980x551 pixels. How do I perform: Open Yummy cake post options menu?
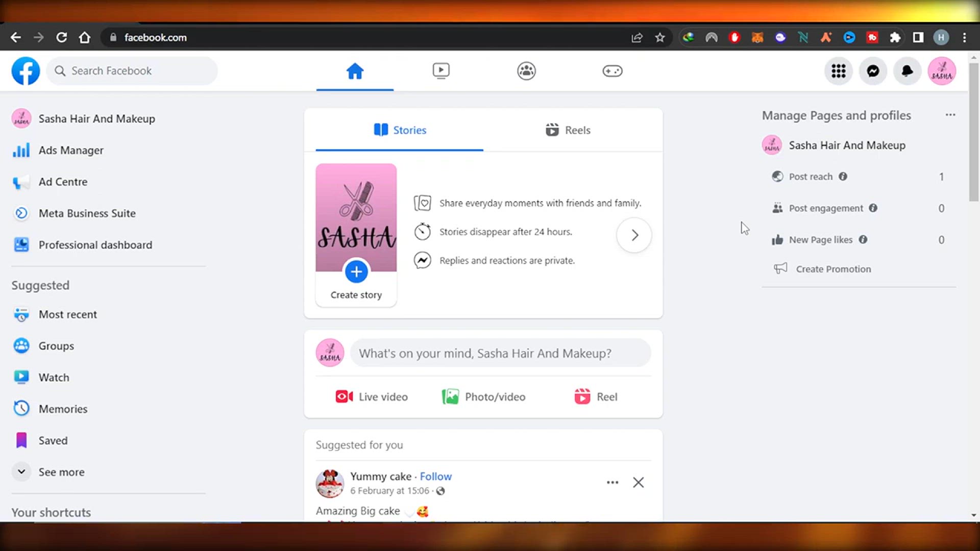pyautogui.click(x=612, y=483)
